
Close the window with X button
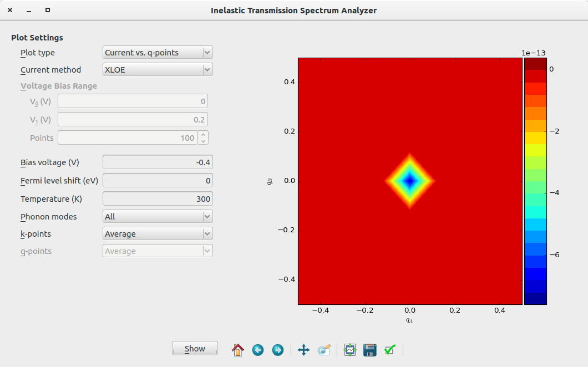pyautogui.click(x=10, y=10)
